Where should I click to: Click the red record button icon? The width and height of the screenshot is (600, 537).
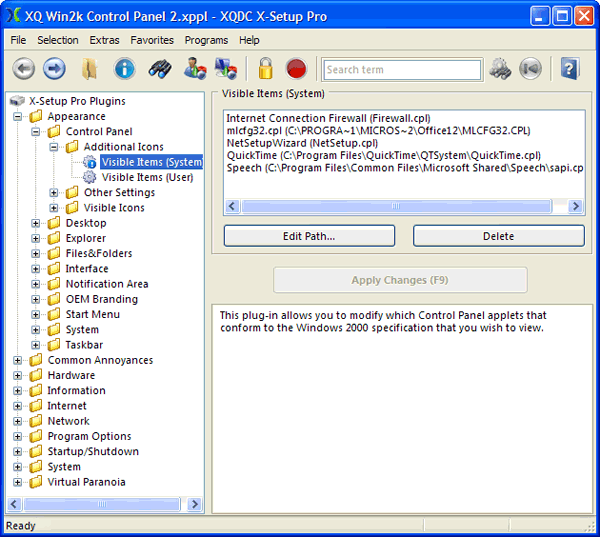coord(296,69)
